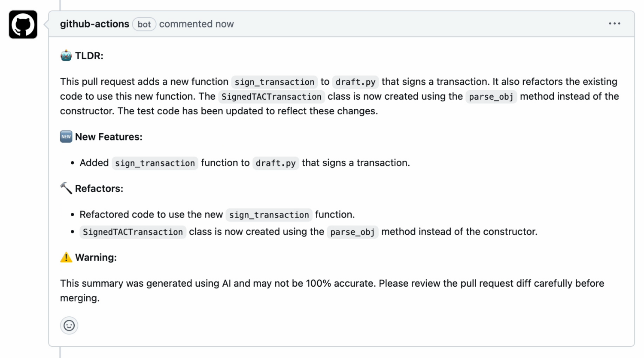Click sign_transaction code in the Refactors bullet
Screen dimensions: 644x358
269,215
